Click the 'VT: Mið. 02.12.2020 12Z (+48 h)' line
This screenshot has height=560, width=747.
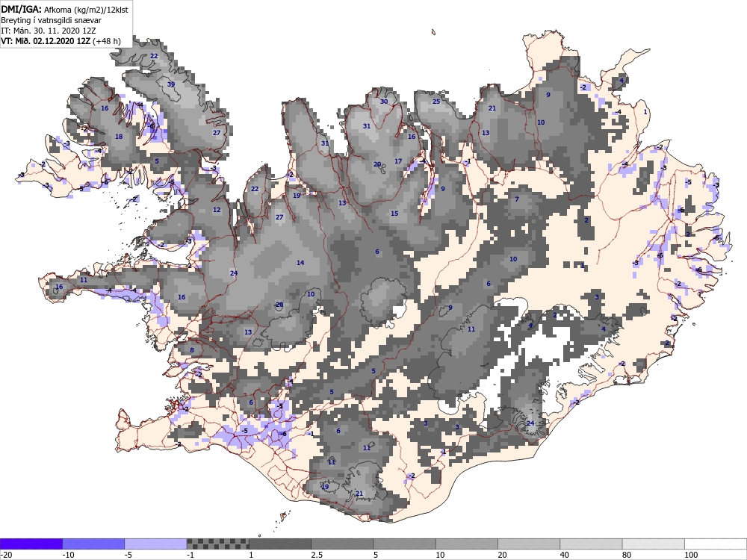pyautogui.click(x=61, y=41)
